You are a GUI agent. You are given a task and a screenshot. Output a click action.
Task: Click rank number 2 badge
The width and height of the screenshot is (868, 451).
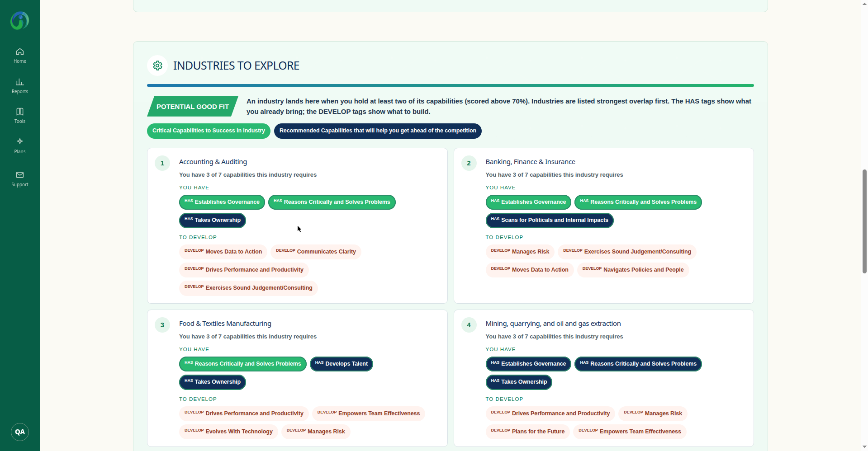[x=469, y=163]
